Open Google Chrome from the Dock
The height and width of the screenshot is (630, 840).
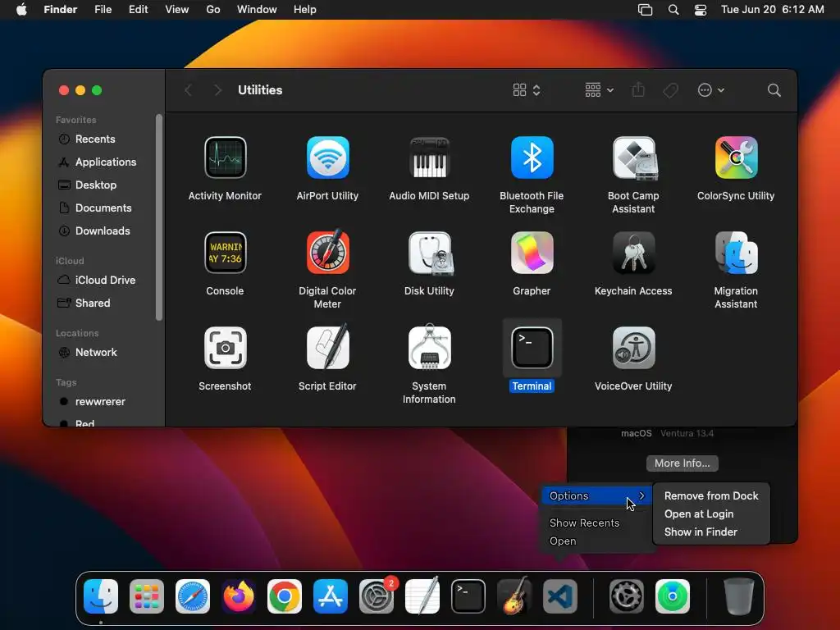285,596
